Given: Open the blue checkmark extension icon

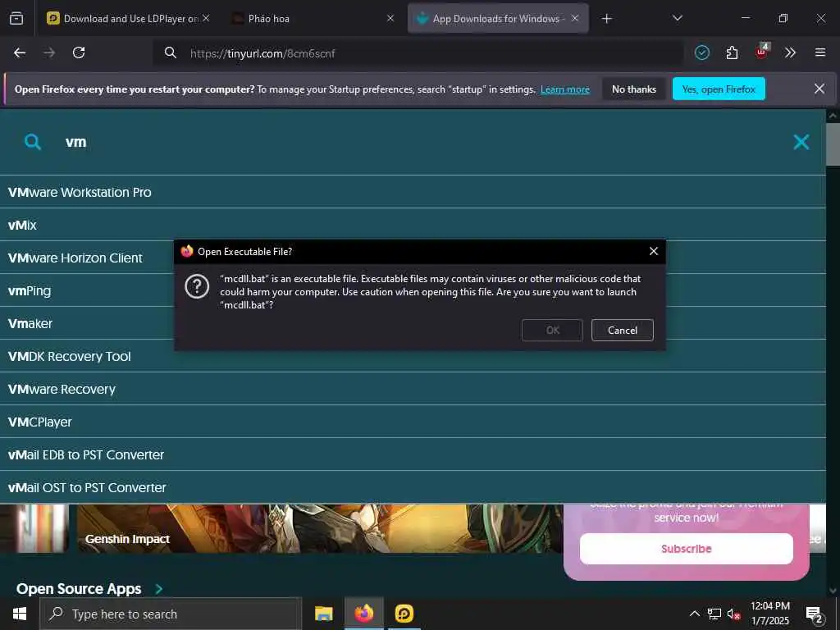Looking at the screenshot, I should click(x=702, y=52).
